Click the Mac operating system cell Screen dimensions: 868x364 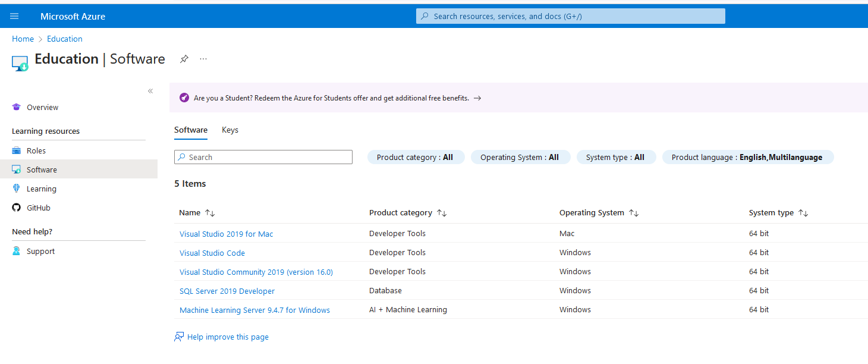(567, 234)
